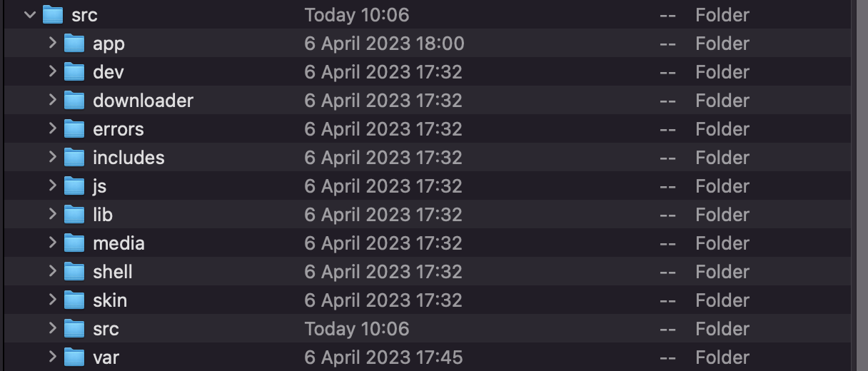The height and width of the screenshot is (371, 868).
Task: Click the errors folder icon
Action: pyautogui.click(x=74, y=129)
